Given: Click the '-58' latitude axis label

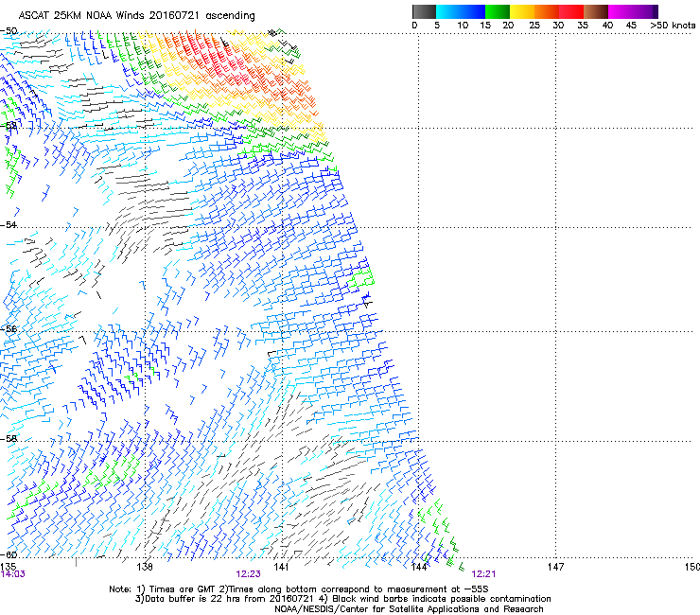Looking at the screenshot, I should [9, 439].
